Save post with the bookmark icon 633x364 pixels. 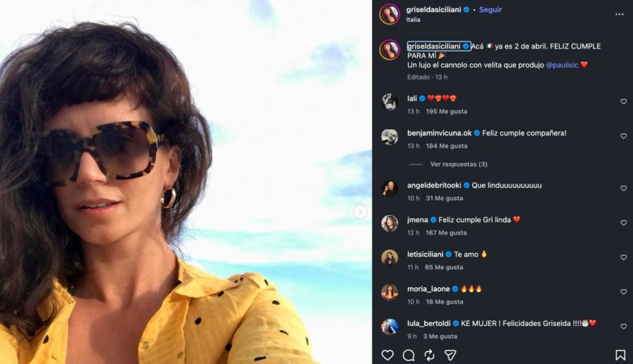[x=620, y=355]
